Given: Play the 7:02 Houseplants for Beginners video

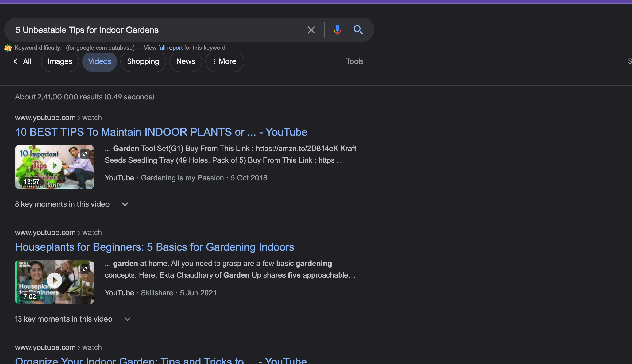Looking at the screenshot, I should pos(55,280).
